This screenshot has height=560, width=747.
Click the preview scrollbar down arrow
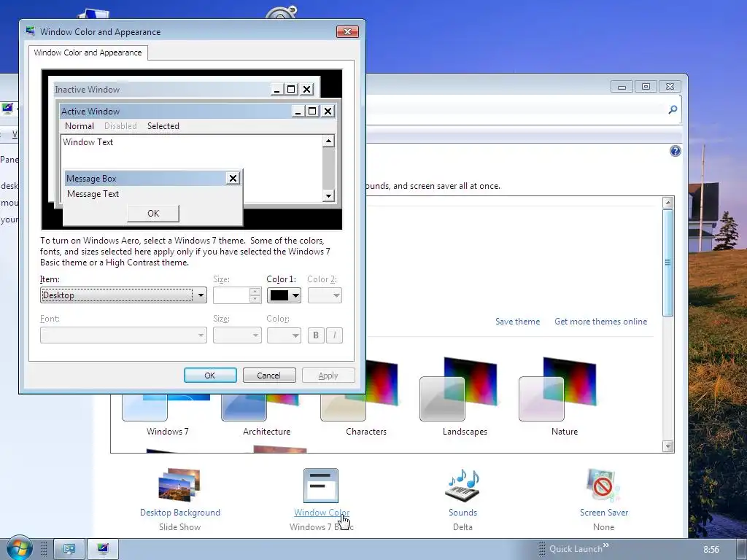point(328,195)
